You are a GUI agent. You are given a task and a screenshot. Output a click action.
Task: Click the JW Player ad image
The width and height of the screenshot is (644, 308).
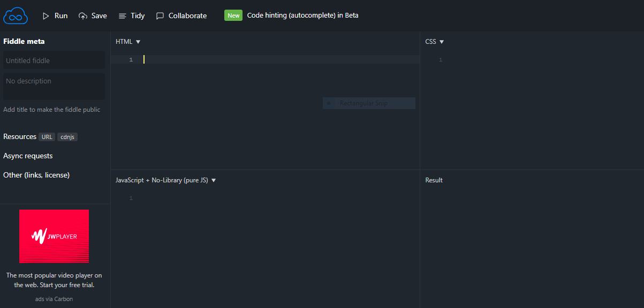[x=54, y=236]
